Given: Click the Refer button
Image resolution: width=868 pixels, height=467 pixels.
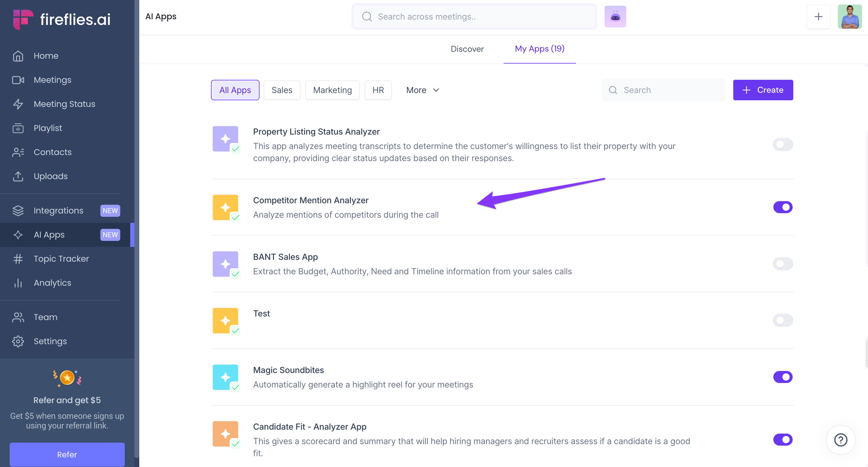Looking at the screenshot, I should (x=67, y=455).
